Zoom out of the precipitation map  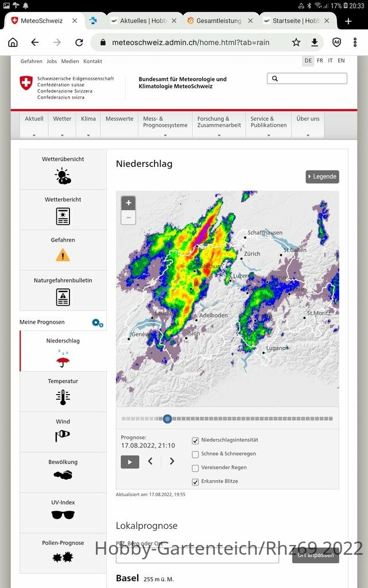[x=128, y=217]
